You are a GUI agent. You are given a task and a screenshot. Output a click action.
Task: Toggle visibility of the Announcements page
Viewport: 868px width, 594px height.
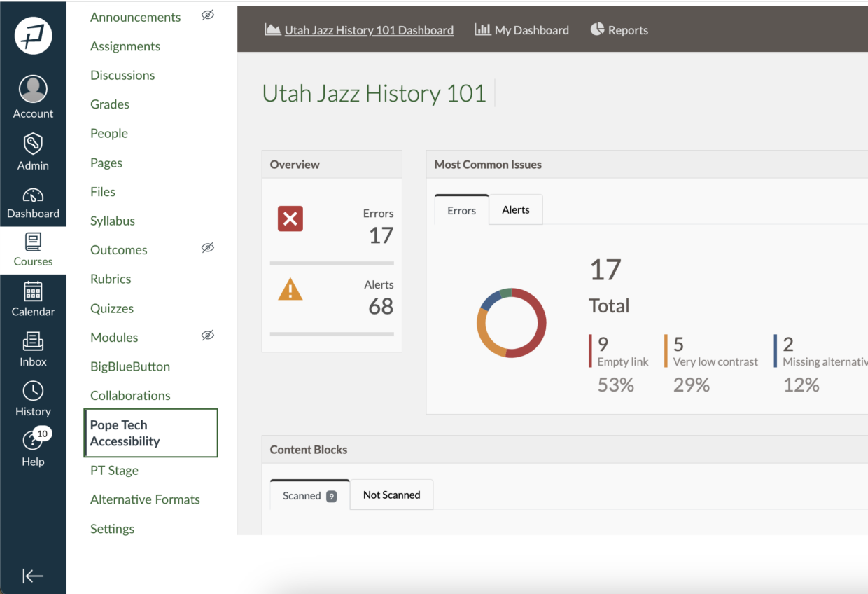coord(207,16)
